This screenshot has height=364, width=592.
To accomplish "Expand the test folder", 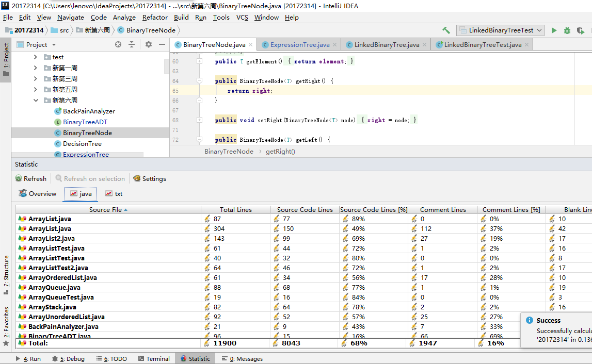I will coord(36,57).
